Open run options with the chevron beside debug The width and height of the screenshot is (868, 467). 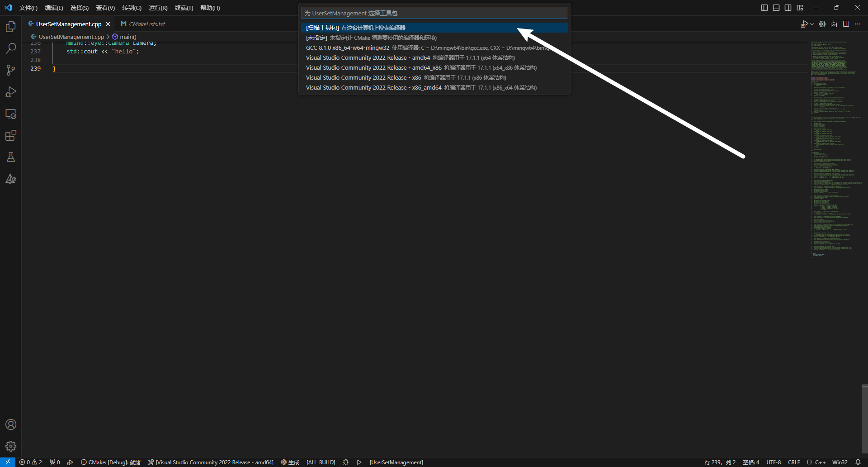click(x=811, y=24)
